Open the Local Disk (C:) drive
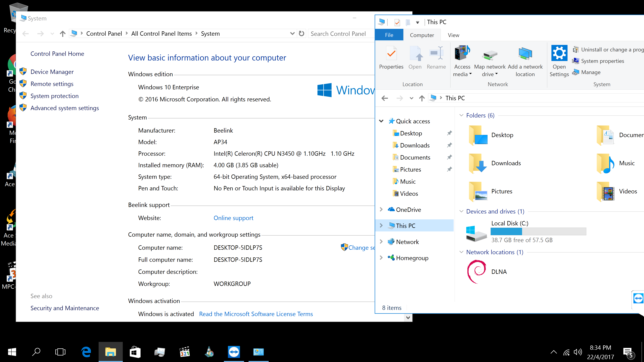644x362 pixels. coord(526,232)
